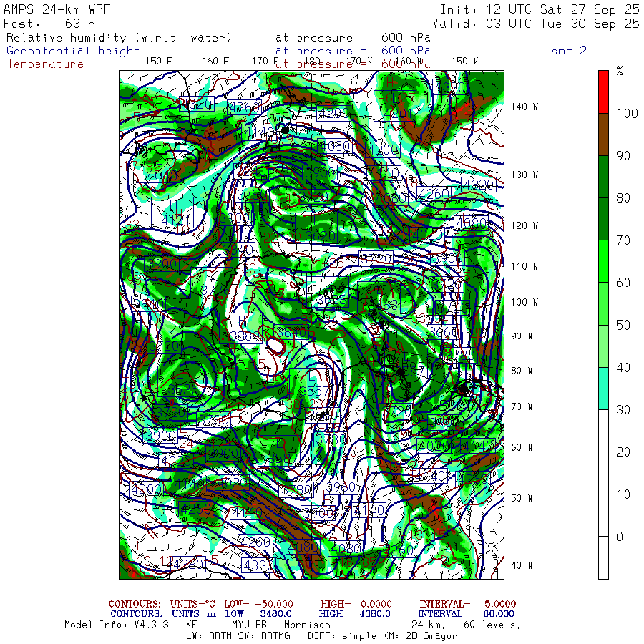Image resolution: width=644 pixels, height=644 pixels.
Task: Click the 'Relative humidity (w.r.t. water)' title
Action: click(x=119, y=38)
